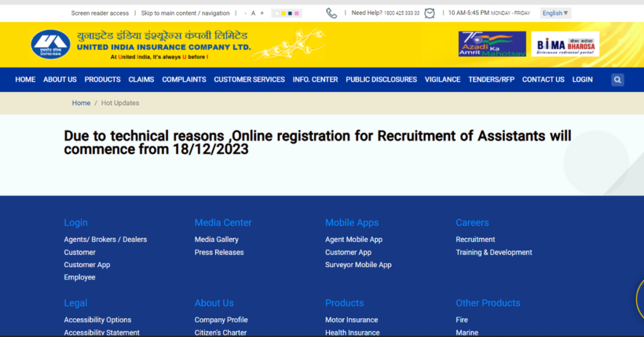Open the PRODUCTS menu
This screenshot has width=644, height=337.
pos(103,80)
